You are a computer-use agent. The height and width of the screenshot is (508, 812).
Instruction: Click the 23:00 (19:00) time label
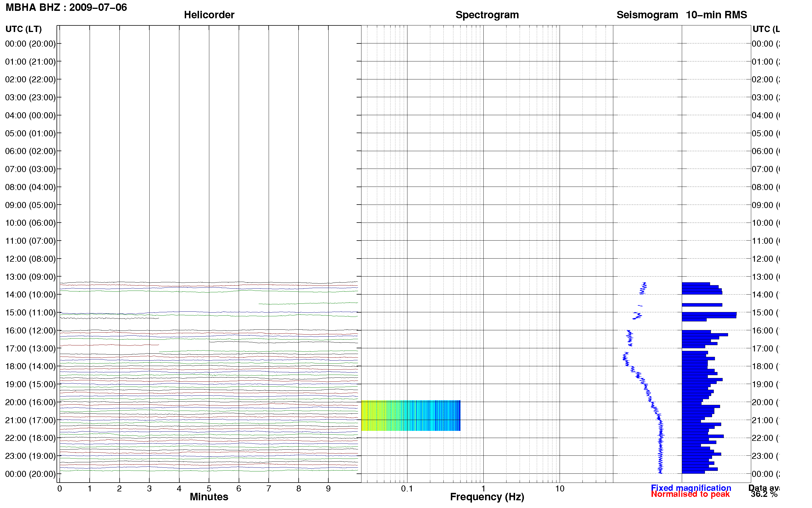[30, 456]
